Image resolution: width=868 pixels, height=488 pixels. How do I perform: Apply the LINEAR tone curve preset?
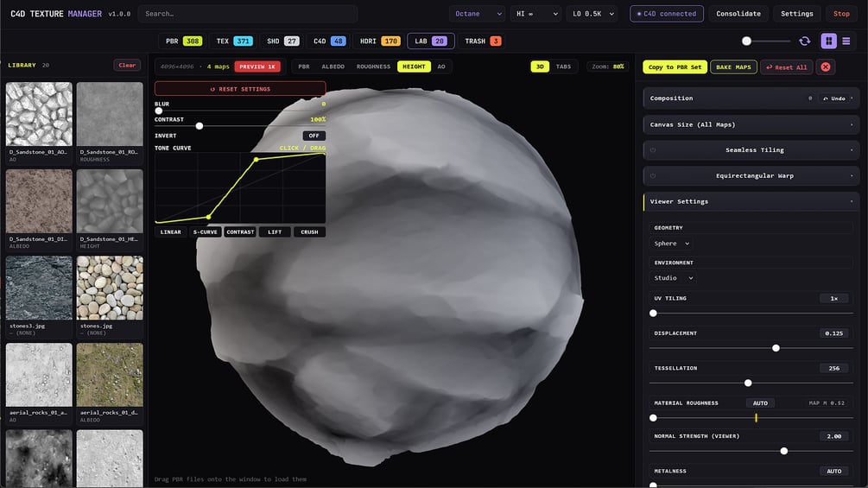coord(170,231)
